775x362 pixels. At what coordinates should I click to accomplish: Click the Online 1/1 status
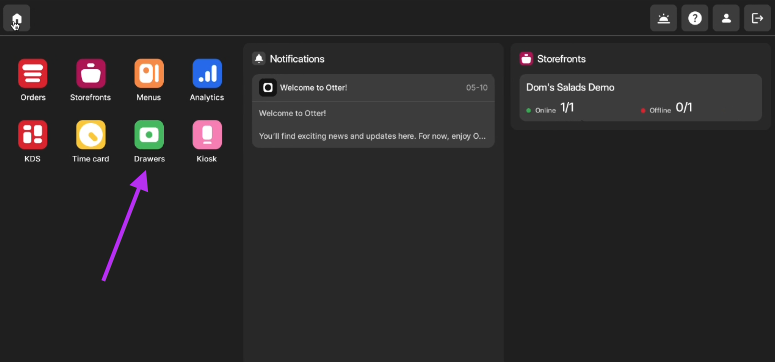coord(550,108)
